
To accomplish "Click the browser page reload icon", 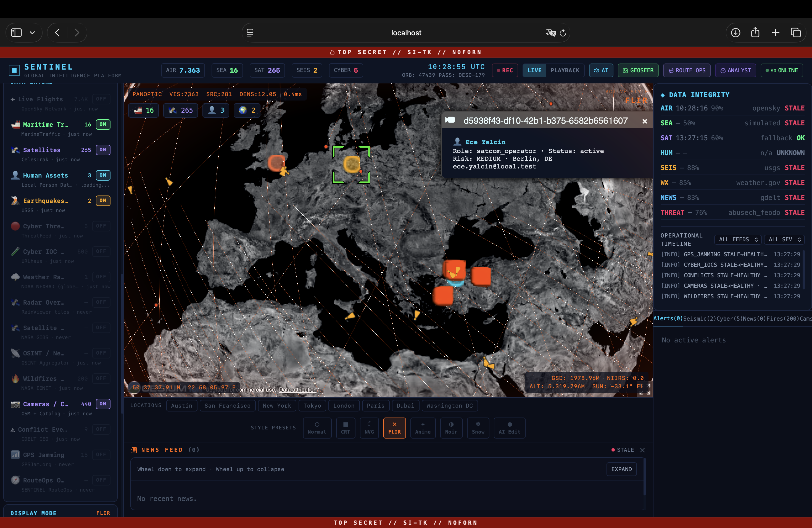I will [563, 33].
